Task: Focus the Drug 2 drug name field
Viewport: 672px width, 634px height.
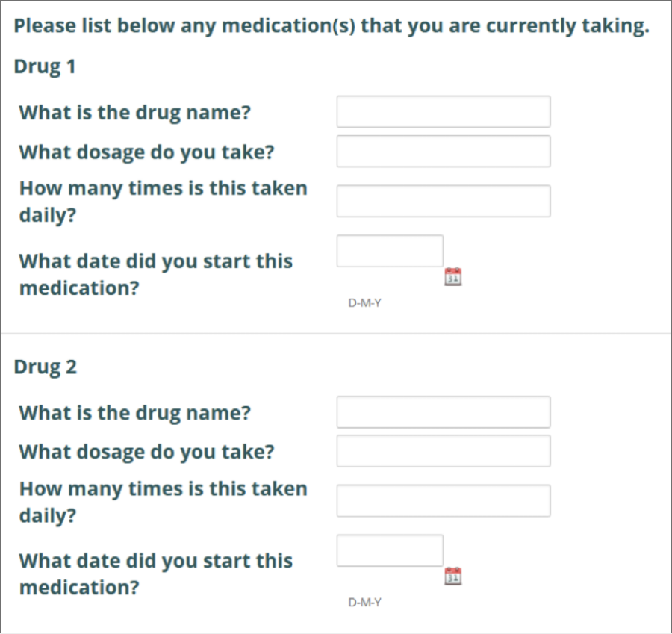Action: pos(444,412)
